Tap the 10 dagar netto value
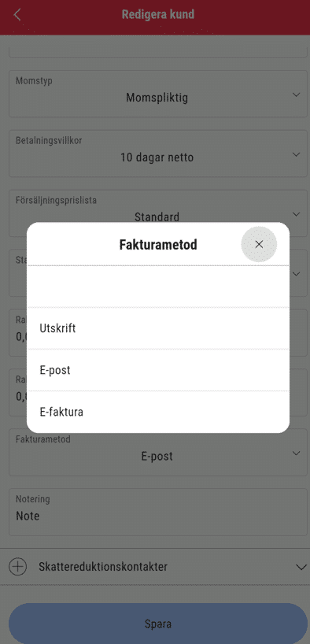The image size is (310, 644). point(157,157)
